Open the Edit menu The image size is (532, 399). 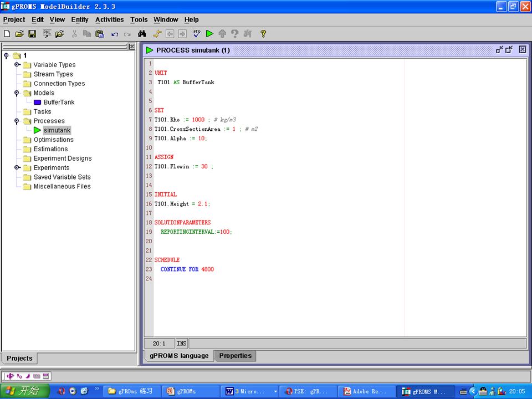tap(37, 20)
